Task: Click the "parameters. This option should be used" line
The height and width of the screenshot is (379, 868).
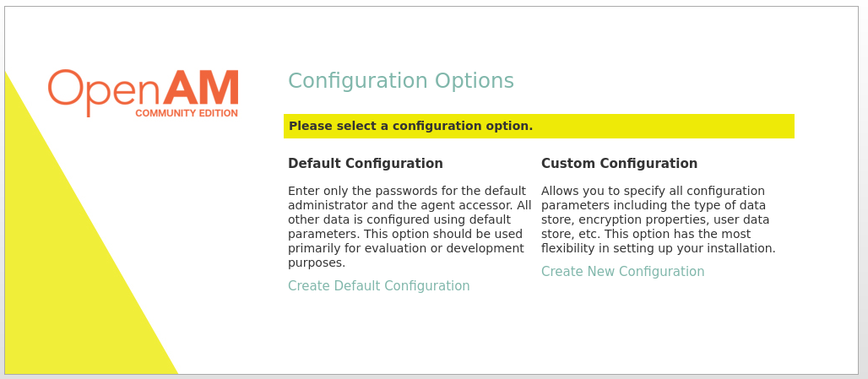Action: coord(404,235)
